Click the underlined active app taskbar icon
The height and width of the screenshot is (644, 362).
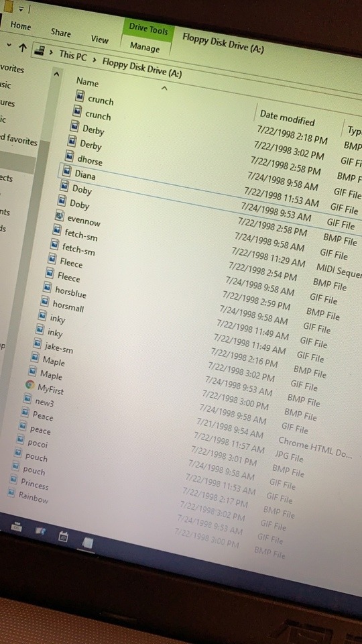pos(87,544)
